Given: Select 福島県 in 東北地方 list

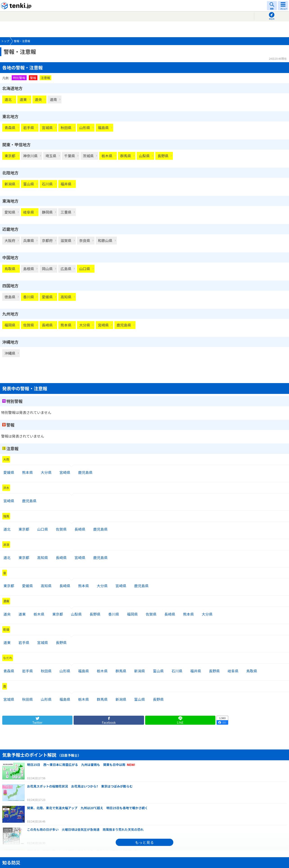Looking at the screenshot, I should tap(104, 128).
